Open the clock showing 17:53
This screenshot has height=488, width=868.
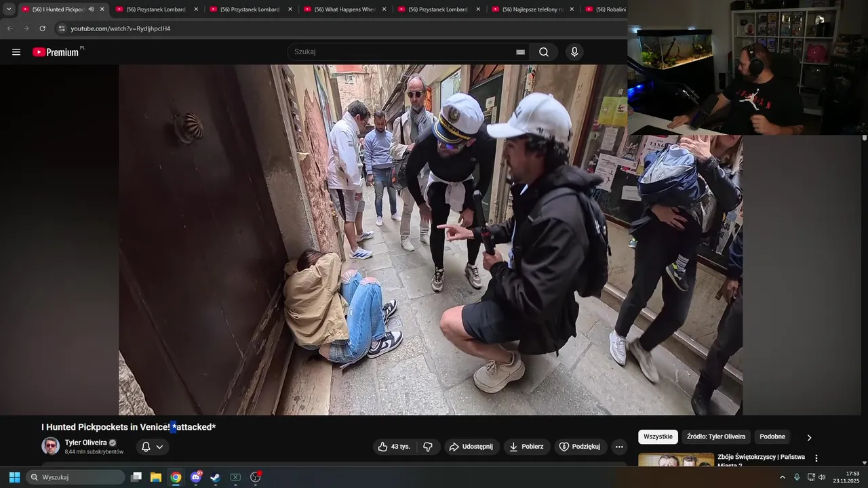848,477
